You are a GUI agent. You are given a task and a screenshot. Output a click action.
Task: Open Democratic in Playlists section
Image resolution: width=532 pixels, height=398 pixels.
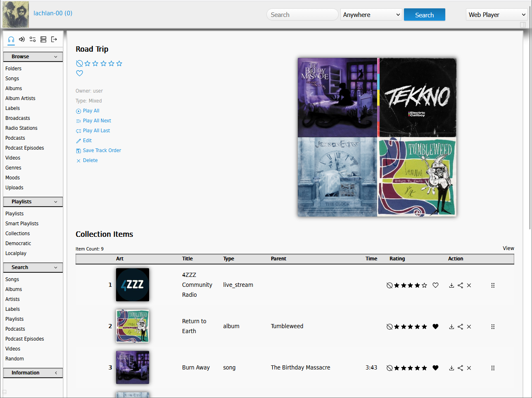click(18, 243)
